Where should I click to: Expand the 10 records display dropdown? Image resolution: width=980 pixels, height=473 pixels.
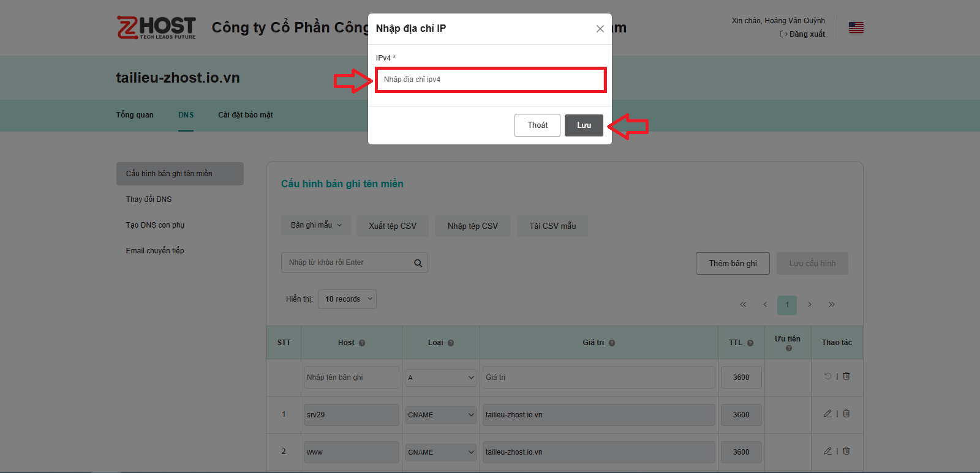coord(347,299)
